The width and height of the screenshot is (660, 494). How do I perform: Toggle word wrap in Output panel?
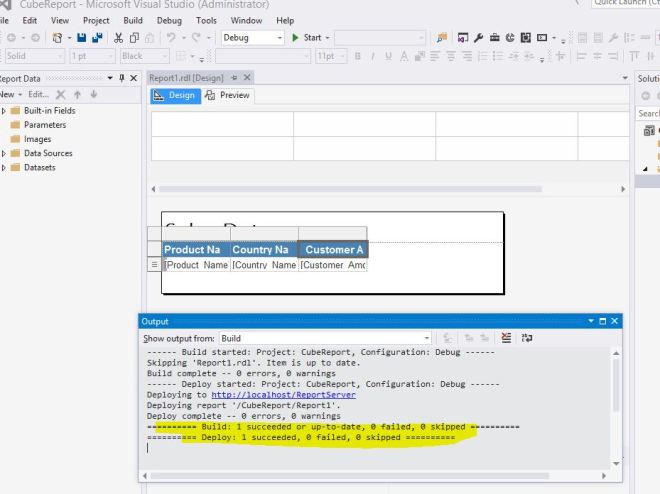point(526,339)
